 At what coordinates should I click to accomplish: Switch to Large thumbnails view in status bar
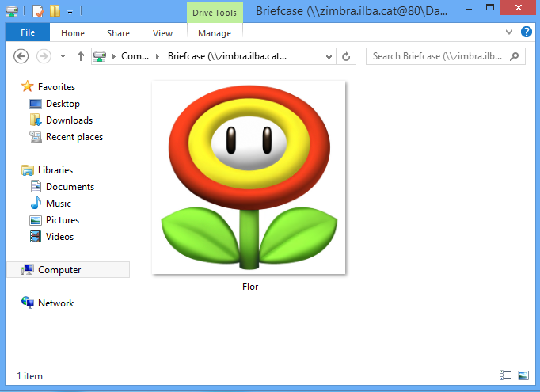coord(523,375)
